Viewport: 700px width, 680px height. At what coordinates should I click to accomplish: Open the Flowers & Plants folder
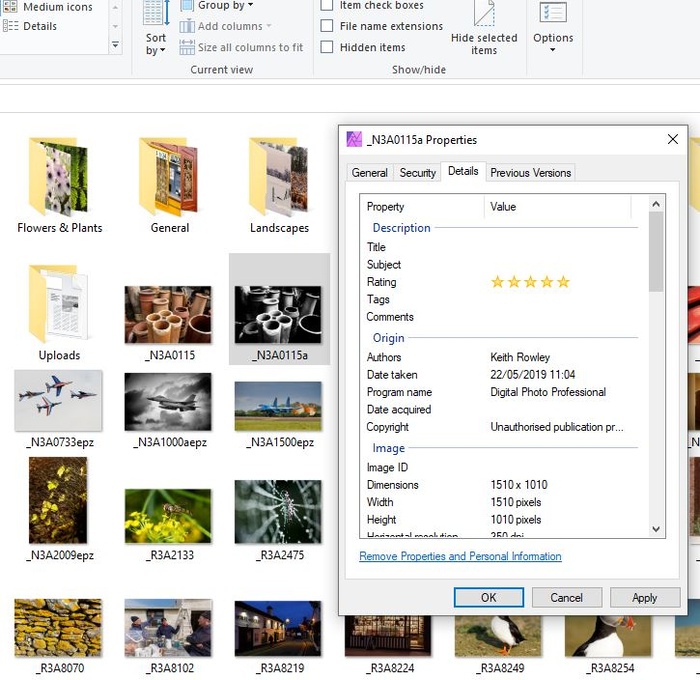(x=59, y=180)
